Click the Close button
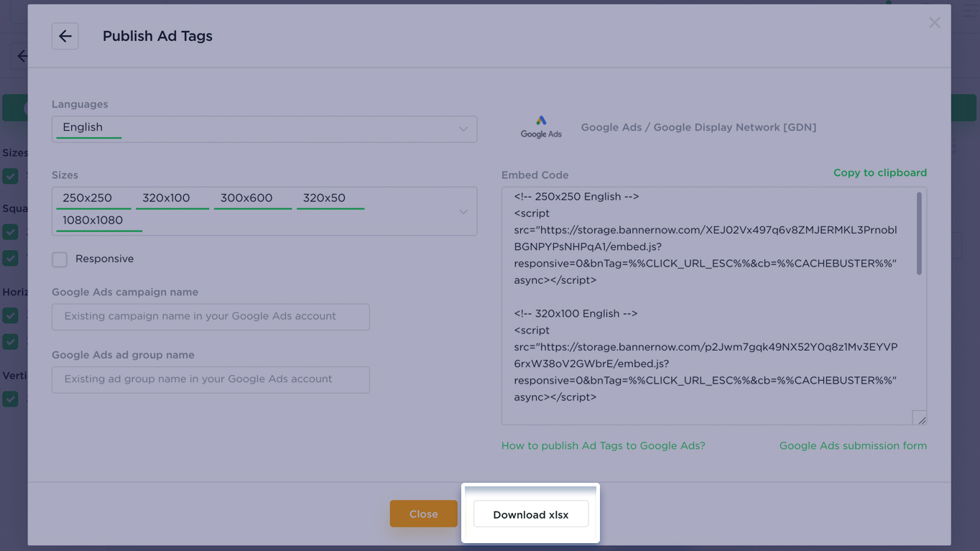Image resolution: width=980 pixels, height=551 pixels. pos(424,514)
